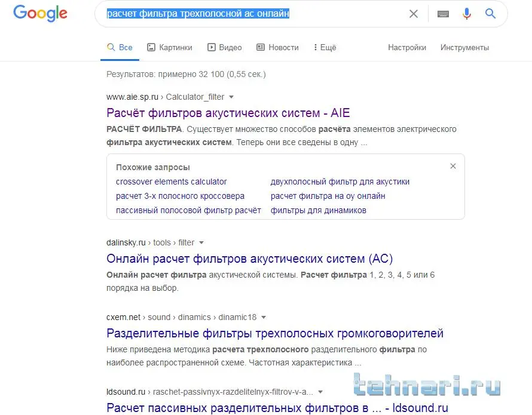
Task: Clear the search query with X icon
Action: tap(413, 14)
